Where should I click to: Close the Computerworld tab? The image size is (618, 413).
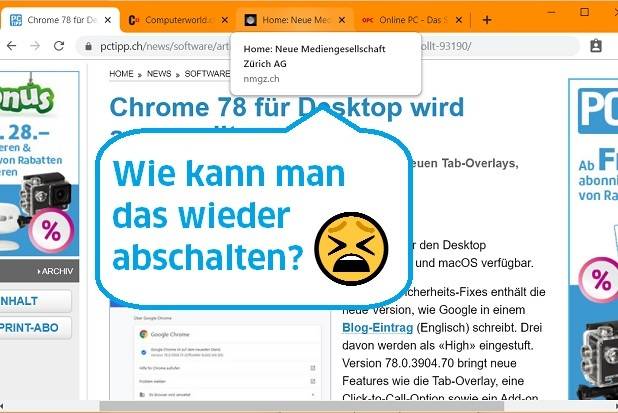(x=225, y=20)
